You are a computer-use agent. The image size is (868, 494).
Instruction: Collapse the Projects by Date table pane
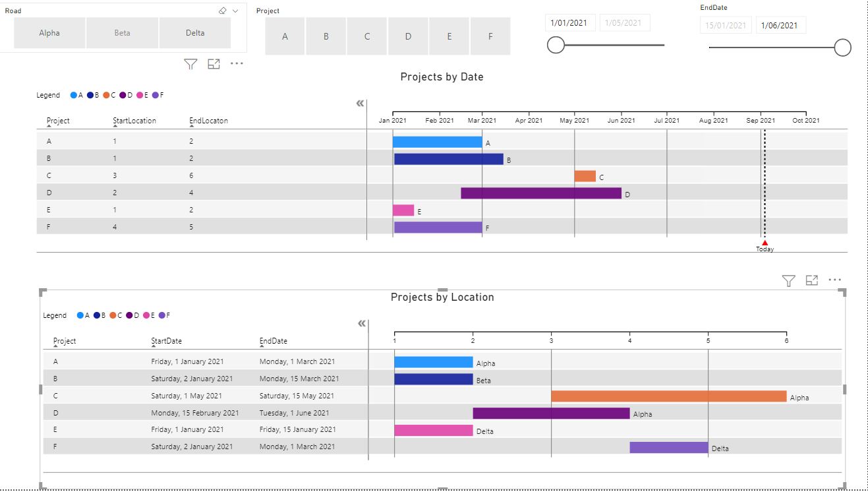click(x=360, y=104)
